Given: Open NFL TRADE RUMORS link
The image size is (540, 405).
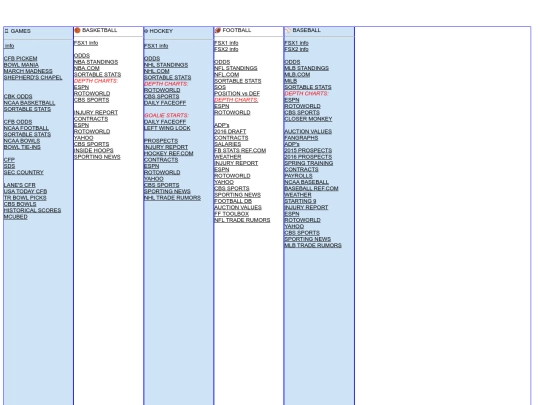Looking at the screenshot, I should tap(242, 220).
